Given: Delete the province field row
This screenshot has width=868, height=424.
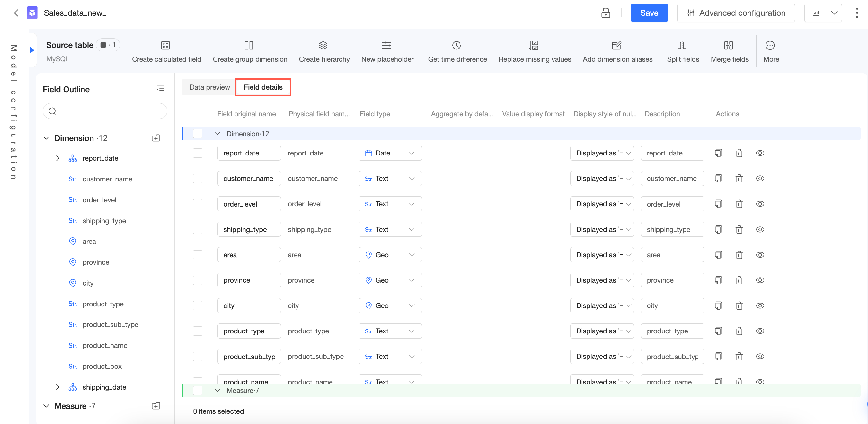Looking at the screenshot, I should [x=739, y=280].
